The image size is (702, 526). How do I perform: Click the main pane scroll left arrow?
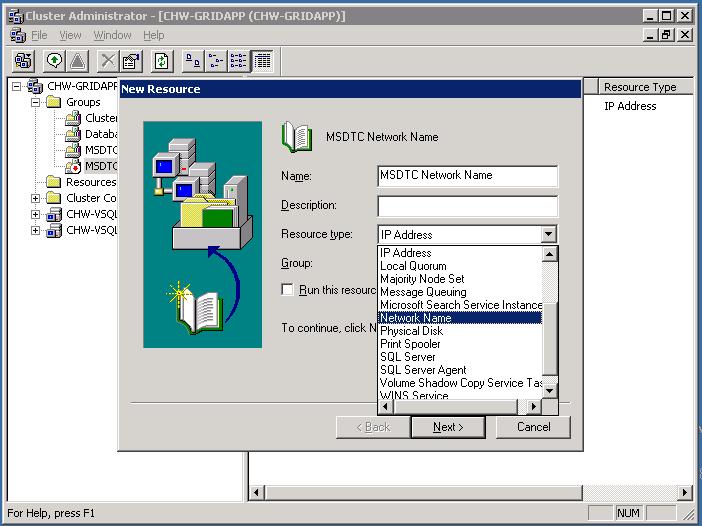point(256,493)
